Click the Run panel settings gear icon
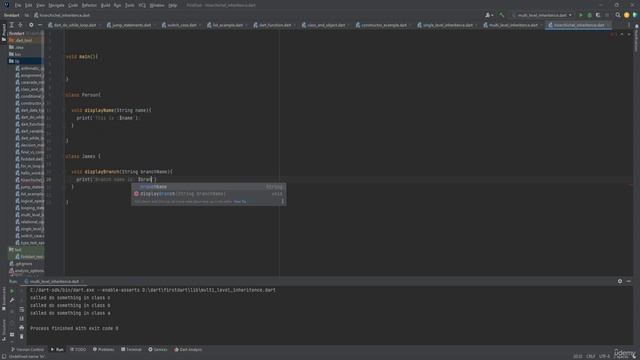The height and width of the screenshot is (360, 640). click(620, 281)
